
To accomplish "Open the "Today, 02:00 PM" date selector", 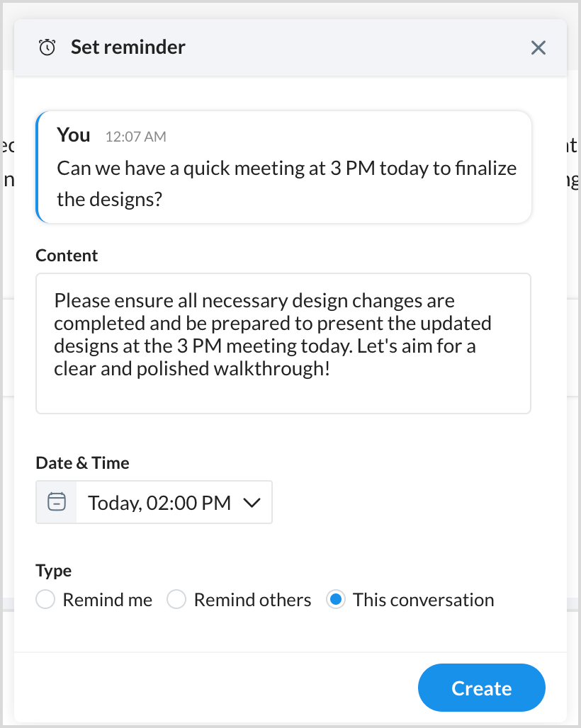I will point(159,503).
